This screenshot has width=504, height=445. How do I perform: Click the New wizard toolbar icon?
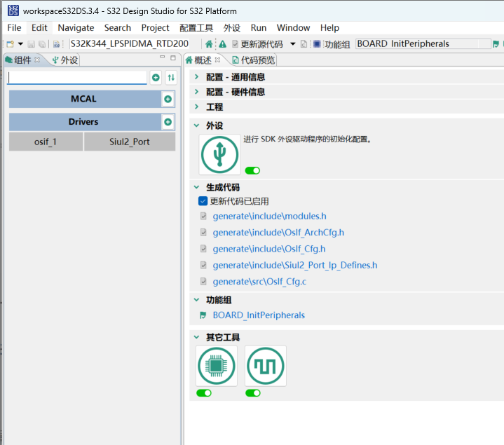tap(10, 44)
